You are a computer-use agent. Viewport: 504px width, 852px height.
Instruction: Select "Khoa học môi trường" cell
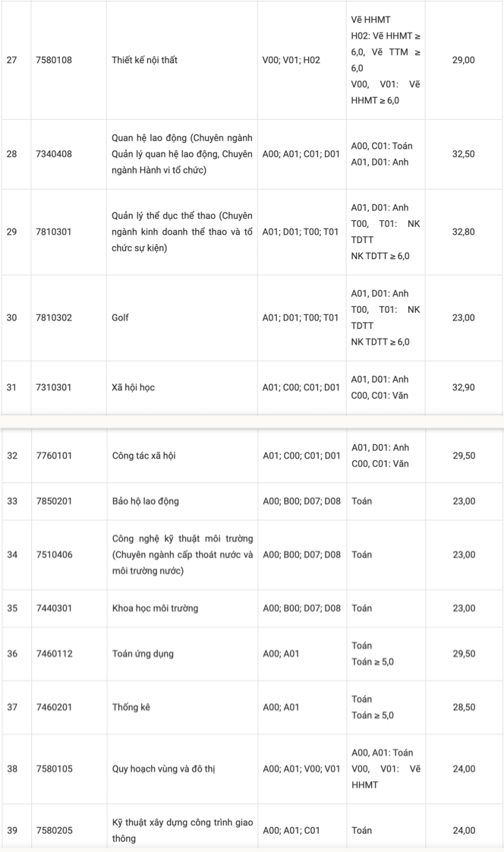point(155,608)
